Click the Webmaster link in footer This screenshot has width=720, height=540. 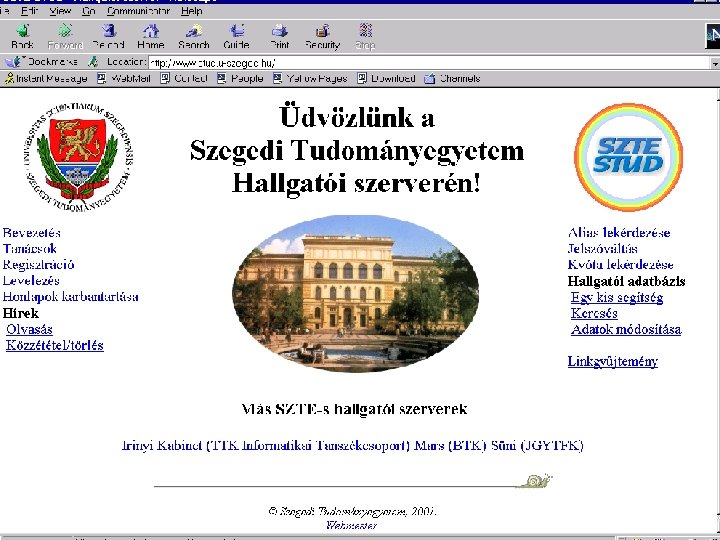352,526
